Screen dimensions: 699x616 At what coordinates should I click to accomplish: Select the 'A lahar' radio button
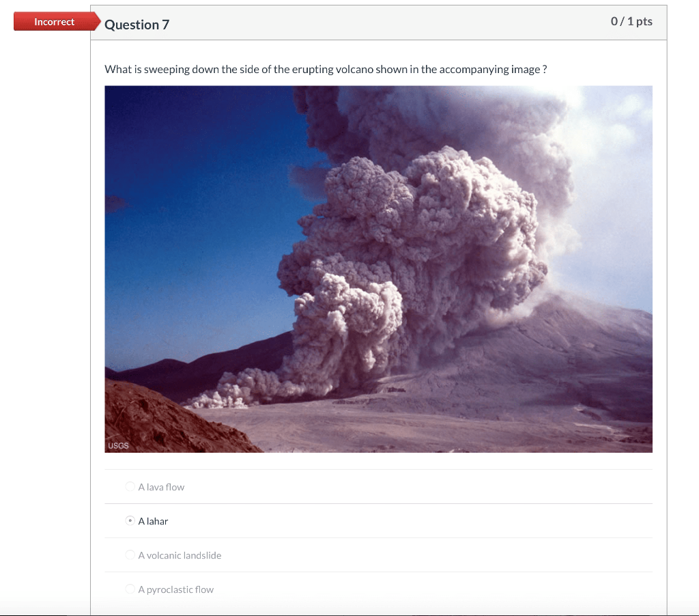coord(130,520)
